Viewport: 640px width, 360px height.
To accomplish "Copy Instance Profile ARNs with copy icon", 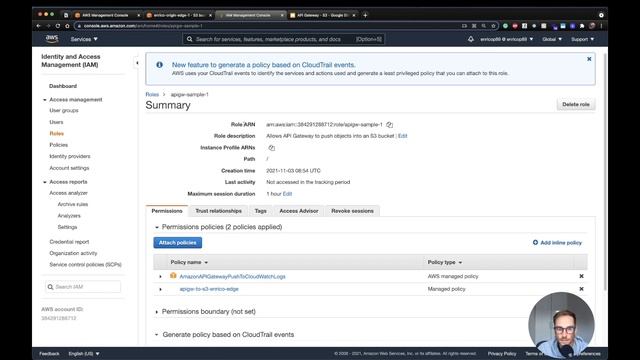I will pos(271,148).
